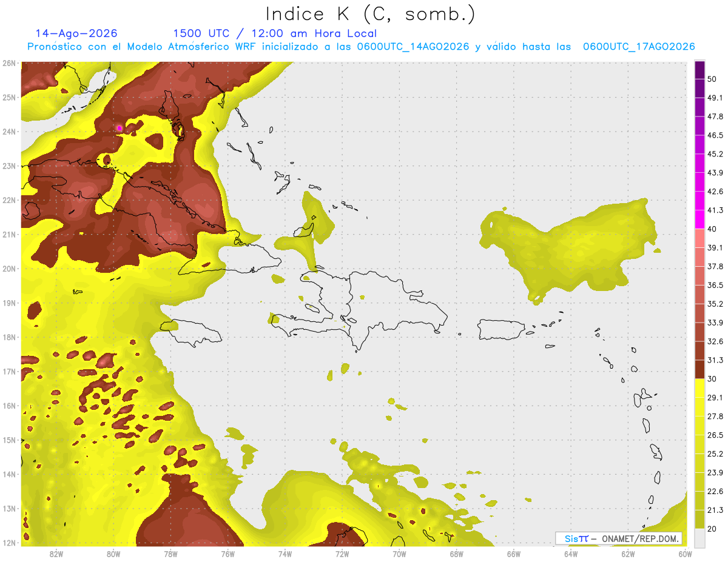Click the longitude label "72W"
This screenshot has width=728, height=562.
click(342, 554)
